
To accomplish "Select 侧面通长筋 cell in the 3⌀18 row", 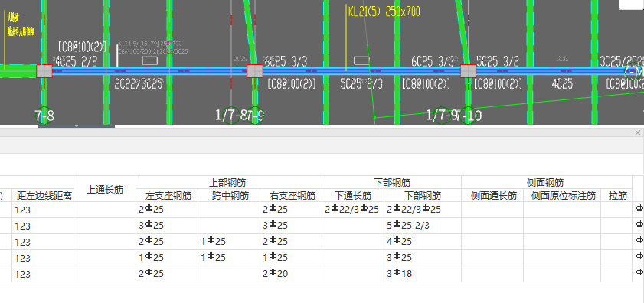I will click(x=492, y=274).
